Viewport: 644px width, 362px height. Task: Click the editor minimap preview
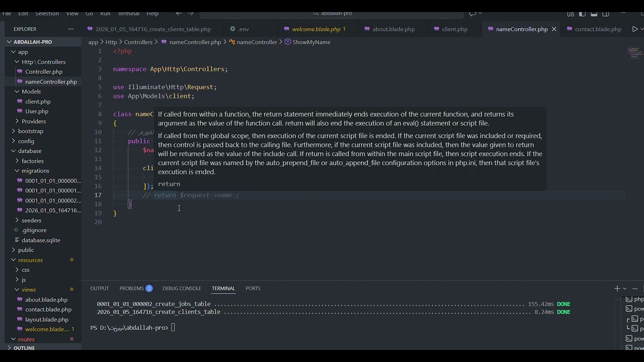633,52
